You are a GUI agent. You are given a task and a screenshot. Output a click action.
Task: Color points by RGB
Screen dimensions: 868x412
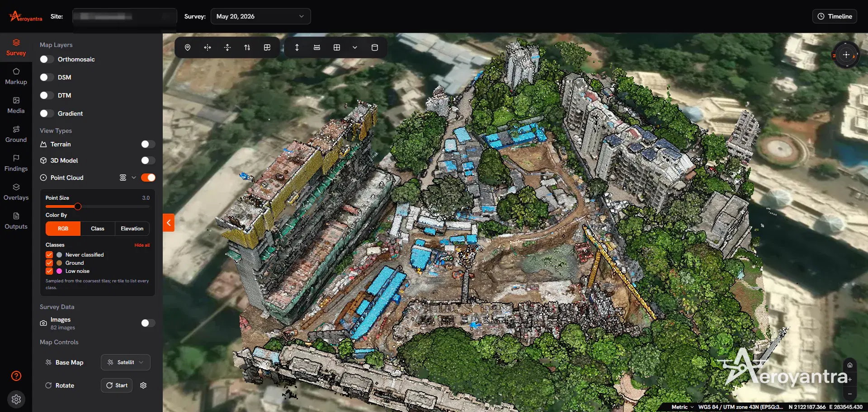(63, 229)
